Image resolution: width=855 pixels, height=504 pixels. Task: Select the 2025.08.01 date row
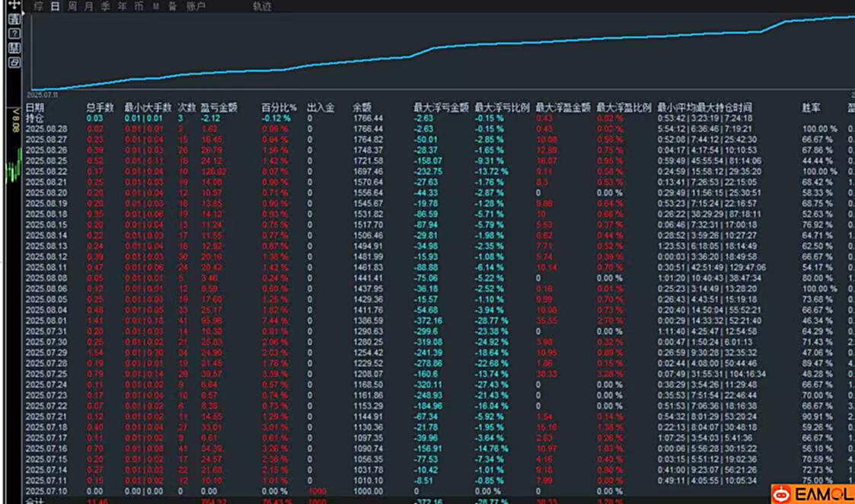[46, 321]
